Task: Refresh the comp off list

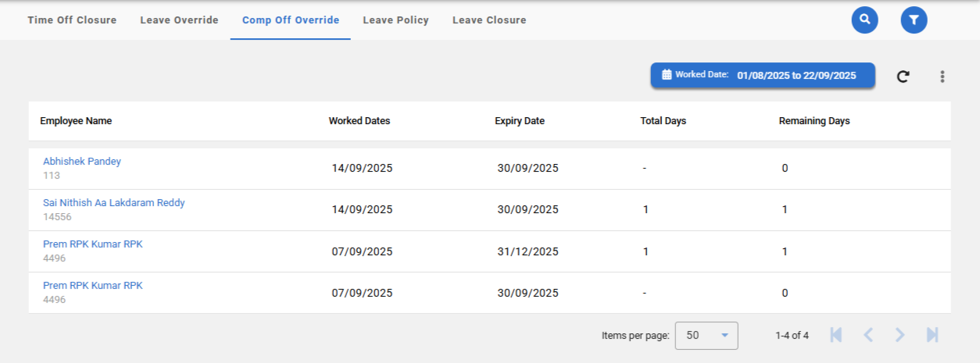Action: pyautogui.click(x=903, y=77)
